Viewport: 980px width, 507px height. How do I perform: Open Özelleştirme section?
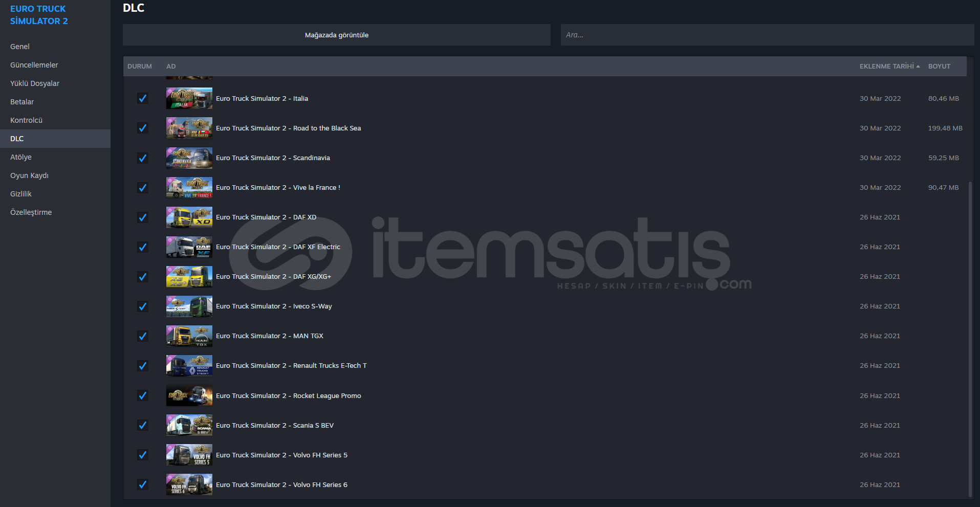pos(55,212)
